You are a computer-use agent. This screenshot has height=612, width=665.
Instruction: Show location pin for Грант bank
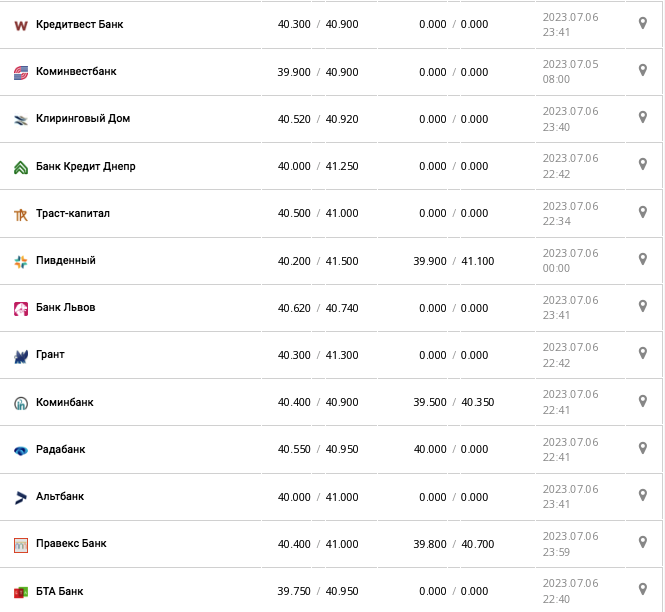[x=643, y=353]
